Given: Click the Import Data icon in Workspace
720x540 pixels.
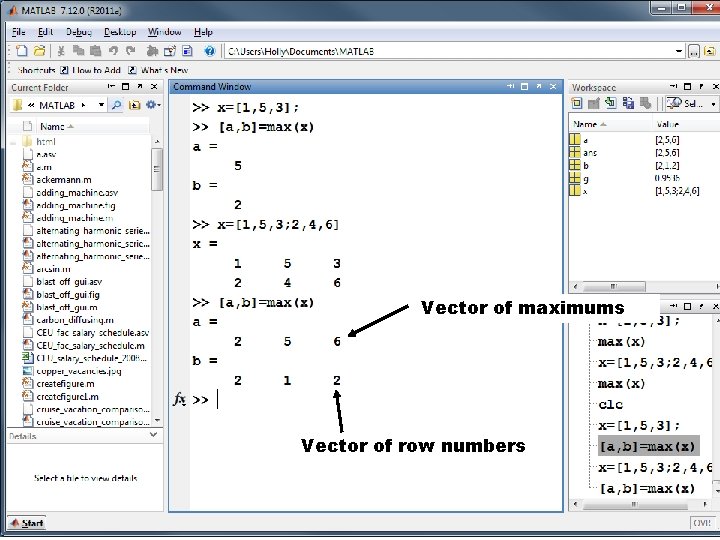Looking at the screenshot, I should (611, 103).
